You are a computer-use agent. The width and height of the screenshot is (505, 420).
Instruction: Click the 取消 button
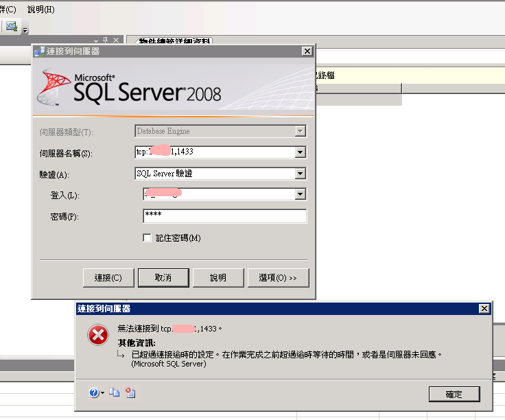coord(163,278)
